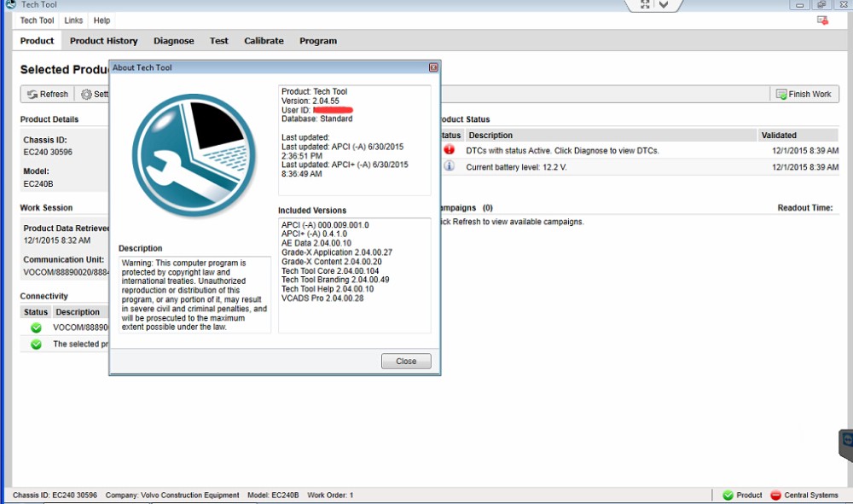Click the fullscreen icon in the top session bar
The image size is (853, 504).
645,4
